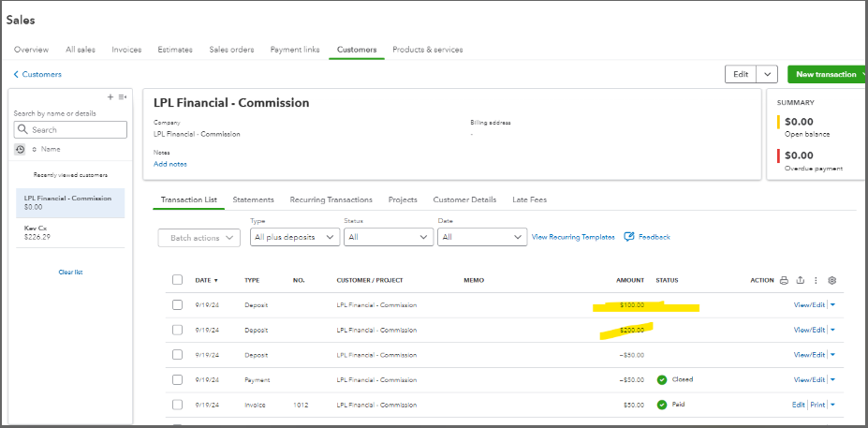The width and height of the screenshot is (868, 428).
Task: Click the Add notes link
Action: click(x=170, y=164)
